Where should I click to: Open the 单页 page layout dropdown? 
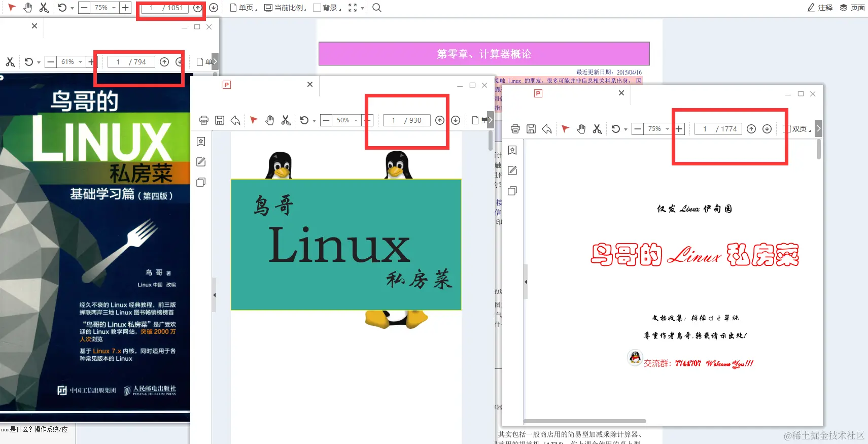coord(244,8)
